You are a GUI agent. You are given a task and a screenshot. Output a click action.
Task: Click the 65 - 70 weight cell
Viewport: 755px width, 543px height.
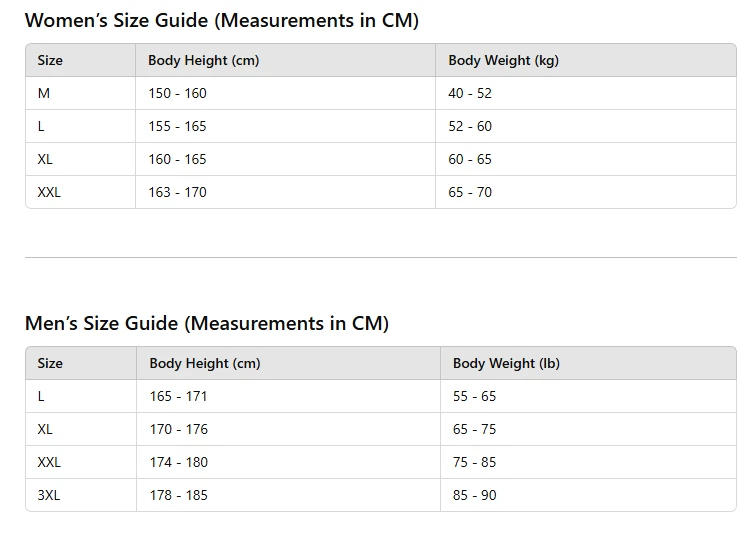pyautogui.click(x=470, y=192)
